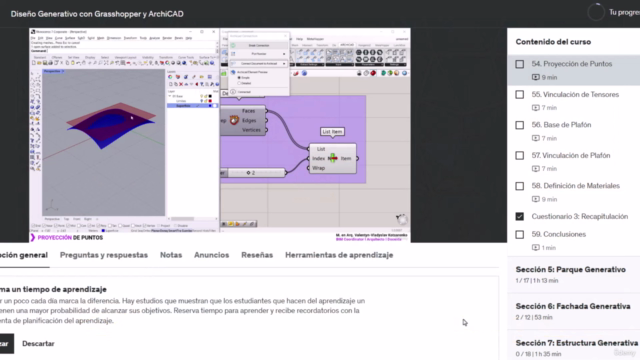Click the Edges output in Grasshopper video
Image resolution: width=640 pixels, height=360 pixels.
tap(249, 120)
